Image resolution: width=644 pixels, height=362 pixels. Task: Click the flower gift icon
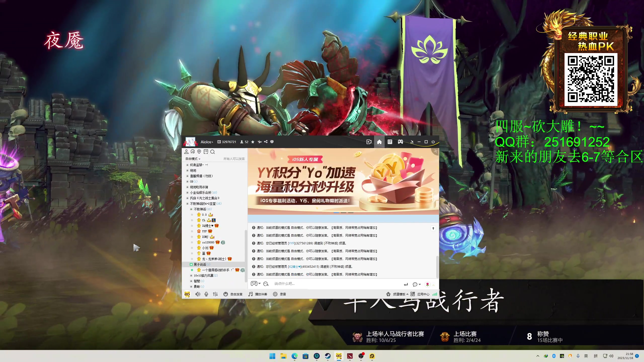[x=428, y=284]
